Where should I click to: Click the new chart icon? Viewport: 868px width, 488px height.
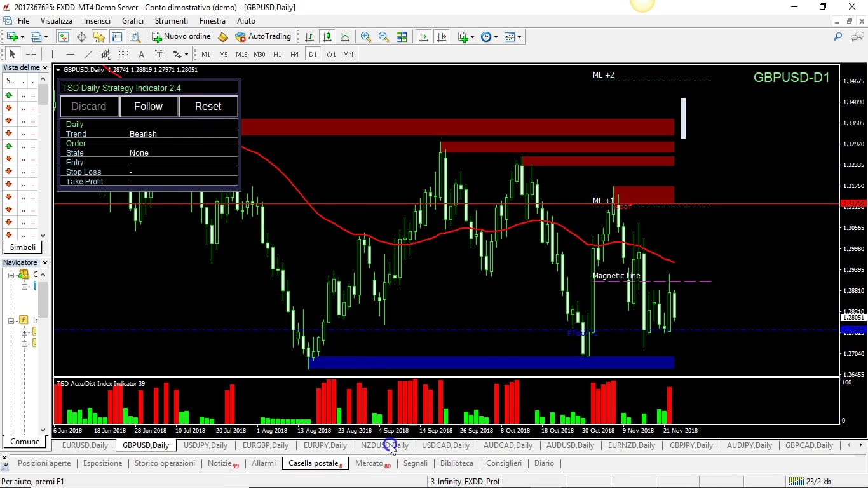tap(12, 37)
